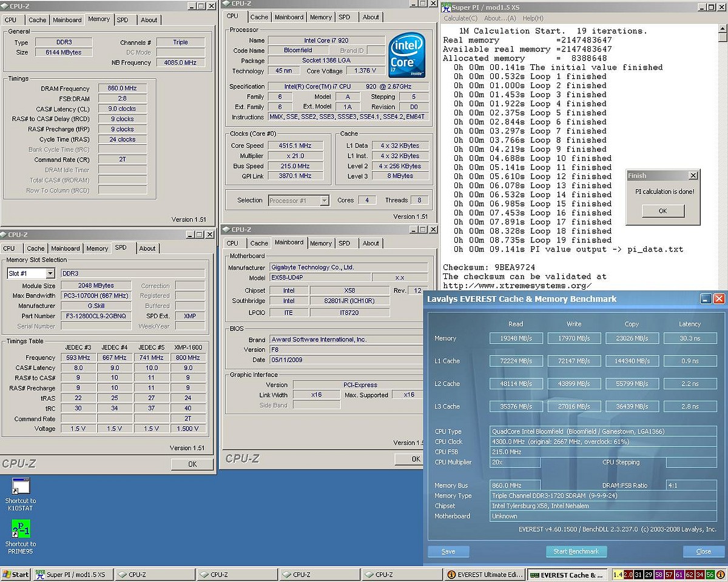Switch to Super PI / mod1.5 XS taskbar button
Viewport: 728px width, 582px height.
click(72, 574)
